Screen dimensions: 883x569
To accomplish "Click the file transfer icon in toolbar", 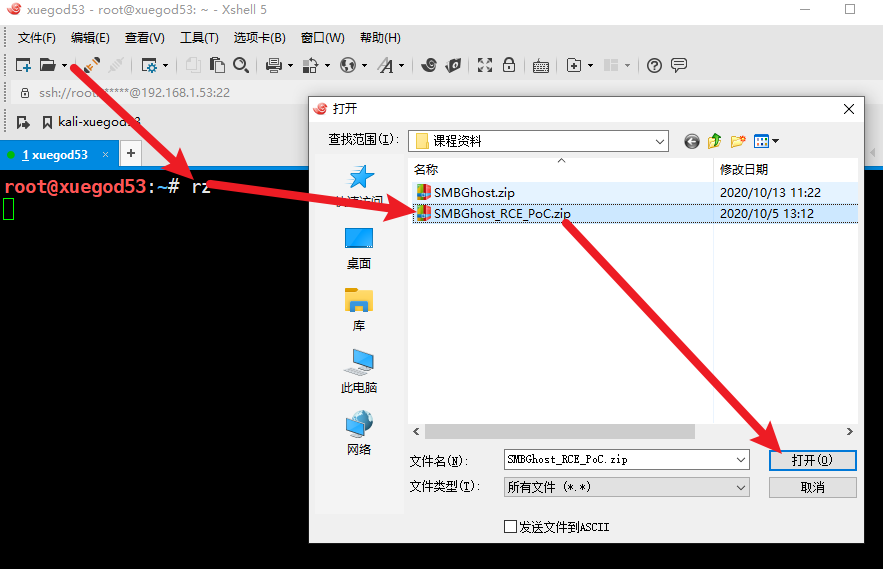I will [x=310, y=65].
